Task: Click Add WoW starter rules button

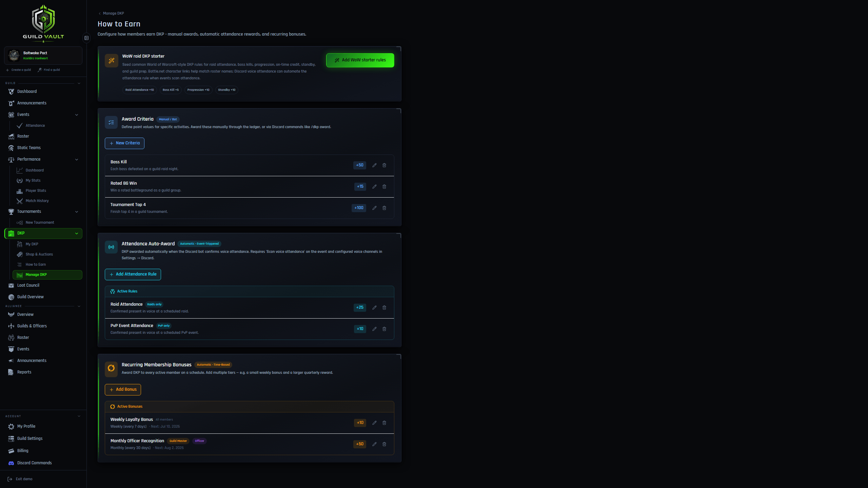Action: tap(360, 60)
